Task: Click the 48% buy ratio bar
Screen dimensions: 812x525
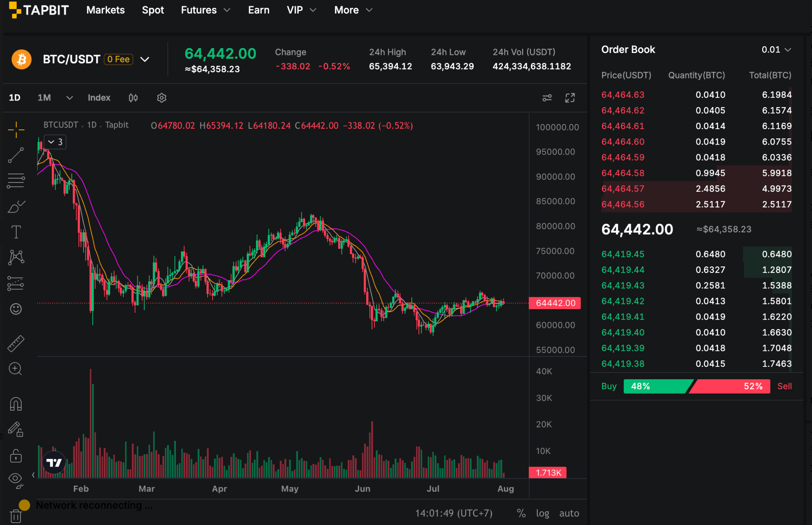Action: click(658, 386)
